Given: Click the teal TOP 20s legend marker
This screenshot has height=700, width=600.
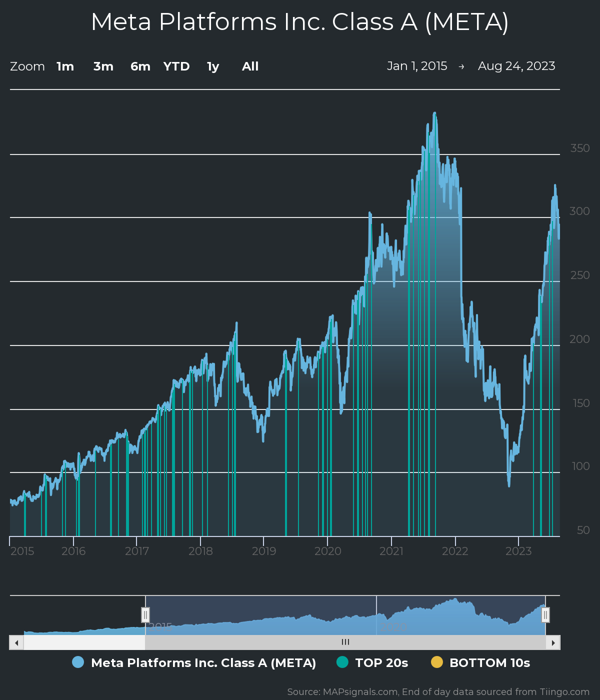Looking at the screenshot, I should coord(344,662).
